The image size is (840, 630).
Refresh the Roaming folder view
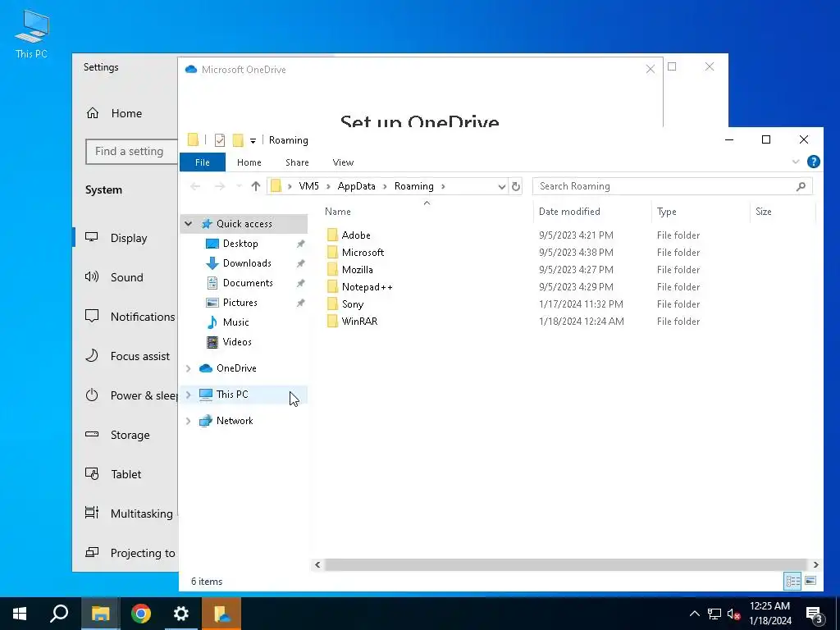[515, 186]
